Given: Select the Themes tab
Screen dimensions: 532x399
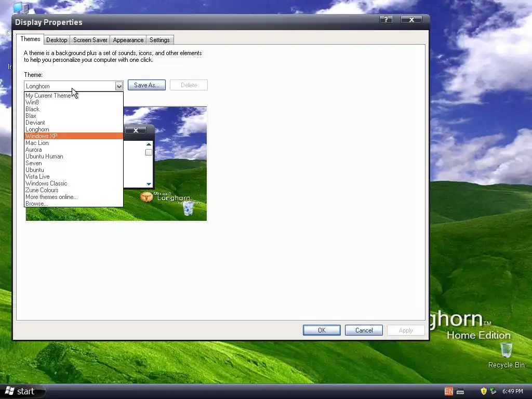Looking at the screenshot, I should 30,39.
